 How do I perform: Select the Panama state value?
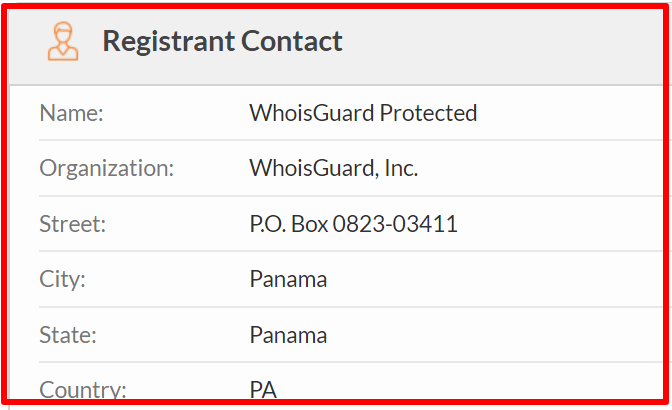[288, 335]
